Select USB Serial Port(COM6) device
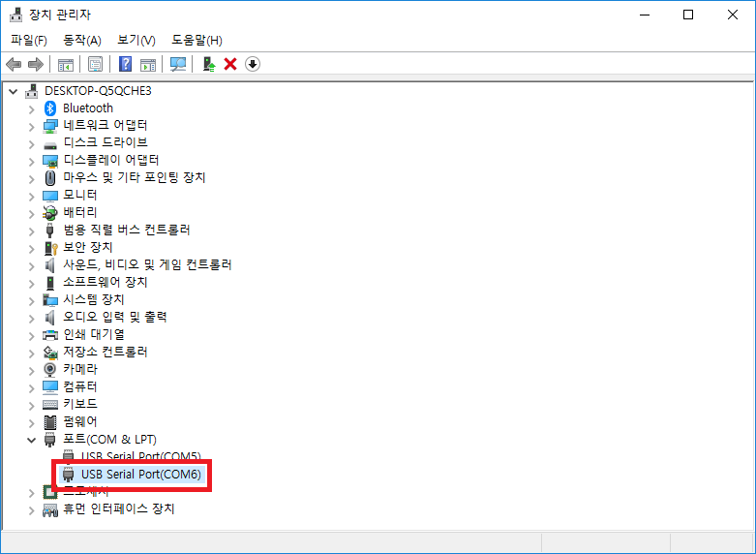This screenshot has height=554, width=756. [140, 475]
